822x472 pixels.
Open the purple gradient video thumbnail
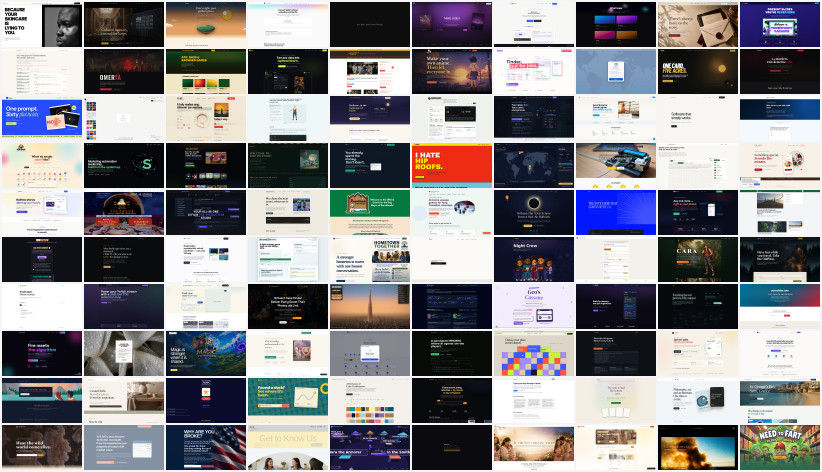click(x=452, y=25)
